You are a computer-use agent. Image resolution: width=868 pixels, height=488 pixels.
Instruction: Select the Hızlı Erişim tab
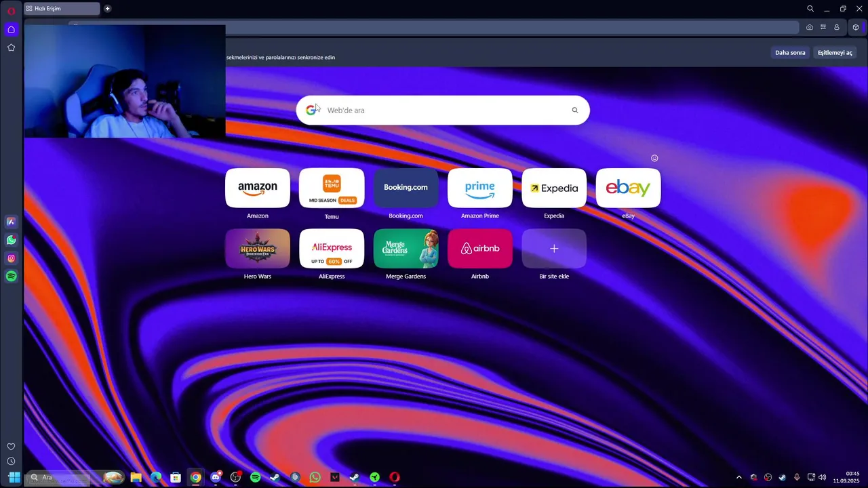click(x=62, y=9)
